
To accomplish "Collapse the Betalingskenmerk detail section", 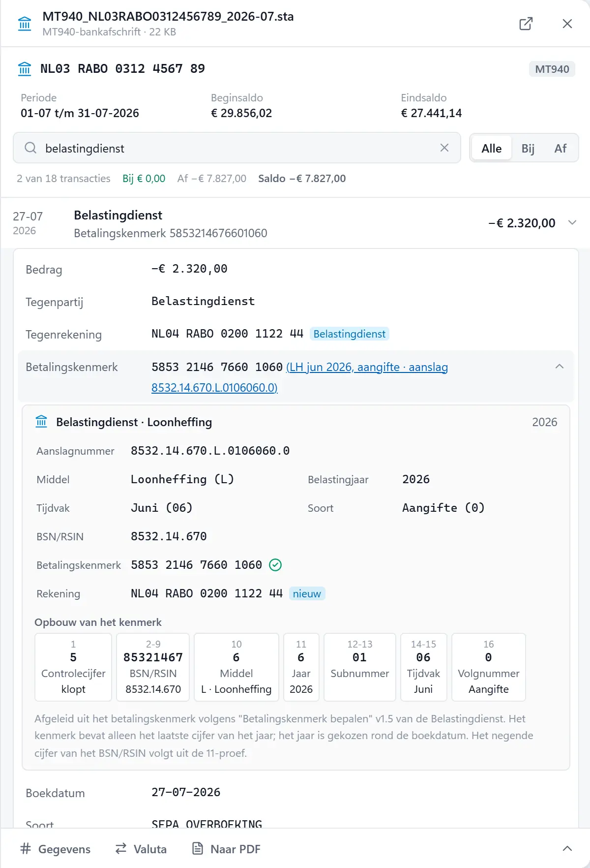I will pos(559,367).
